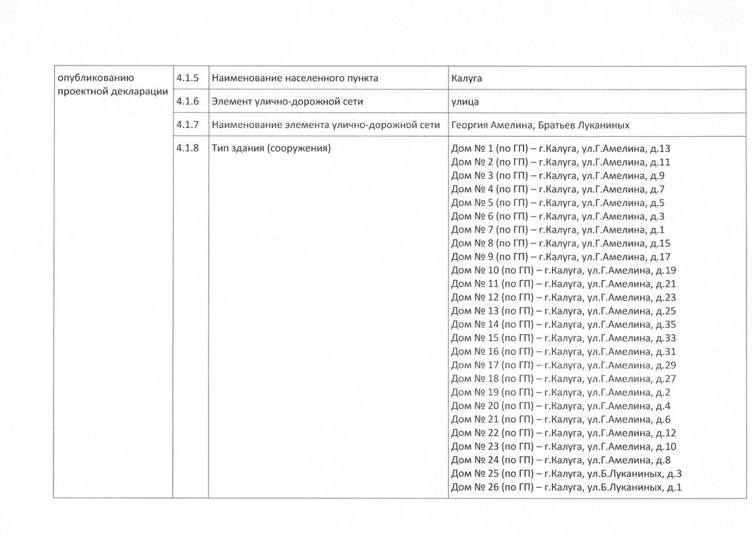Select the 'улица' cell text
This screenshot has height=537, width=756.
(465, 101)
